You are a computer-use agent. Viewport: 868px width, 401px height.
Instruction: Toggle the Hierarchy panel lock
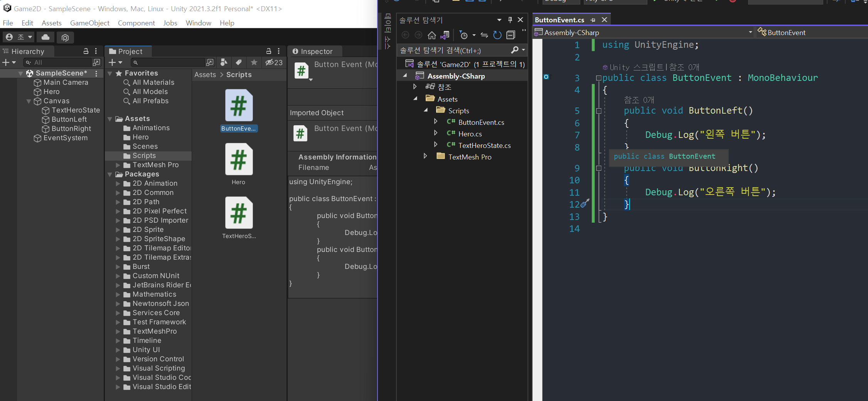point(86,51)
